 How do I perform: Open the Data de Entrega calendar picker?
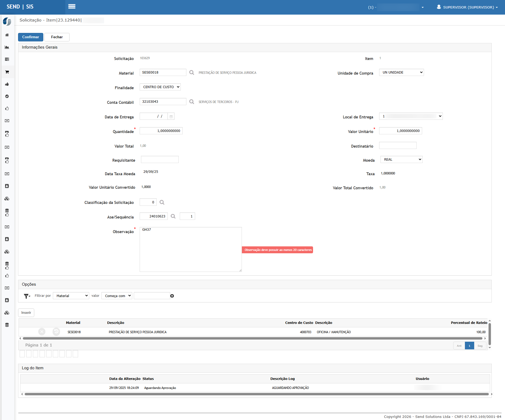[x=171, y=117]
